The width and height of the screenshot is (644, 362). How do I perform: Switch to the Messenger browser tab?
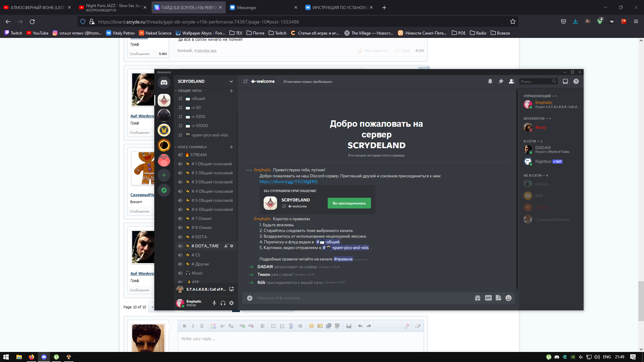tap(247, 7)
